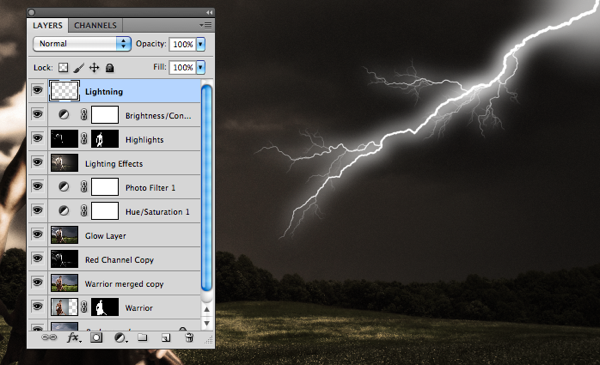The height and width of the screenshot is (365, 600).
Task: Lock all with the padlock icon
Action: [110, 68]
